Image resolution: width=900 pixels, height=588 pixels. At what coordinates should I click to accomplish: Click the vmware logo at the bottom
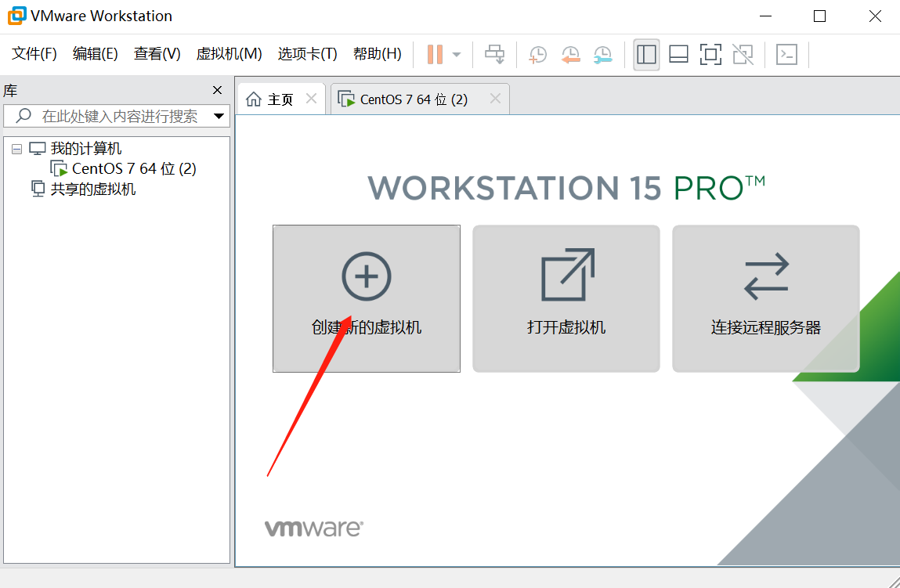coord(313,528)
